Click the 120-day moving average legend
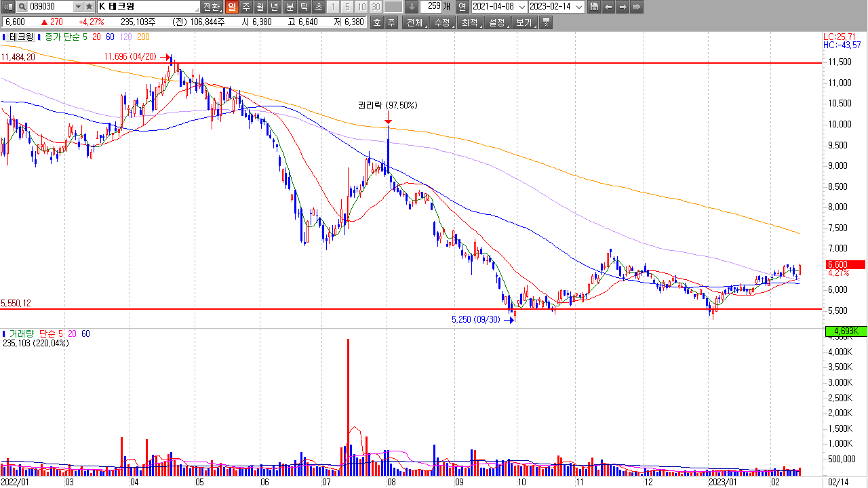The width and height of the screenshot is (868, 488). tap(125, 37)
